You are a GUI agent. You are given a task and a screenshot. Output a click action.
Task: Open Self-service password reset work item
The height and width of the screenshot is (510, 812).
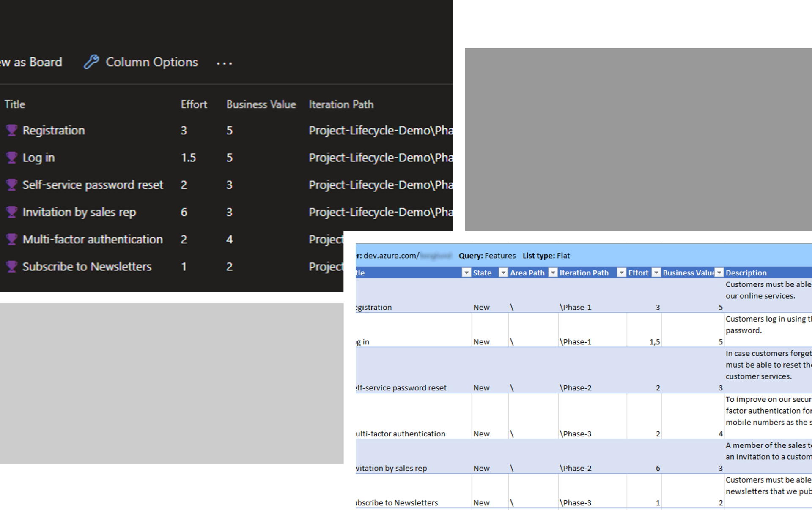click(93, 185)
